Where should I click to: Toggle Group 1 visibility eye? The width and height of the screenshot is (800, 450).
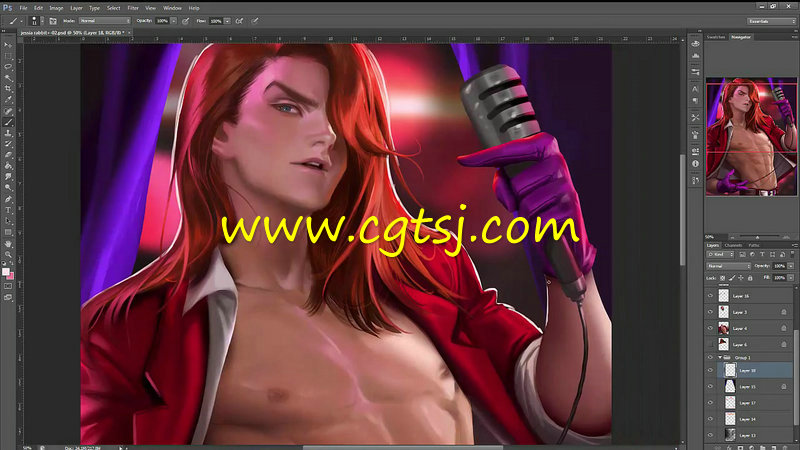[710, 358]
